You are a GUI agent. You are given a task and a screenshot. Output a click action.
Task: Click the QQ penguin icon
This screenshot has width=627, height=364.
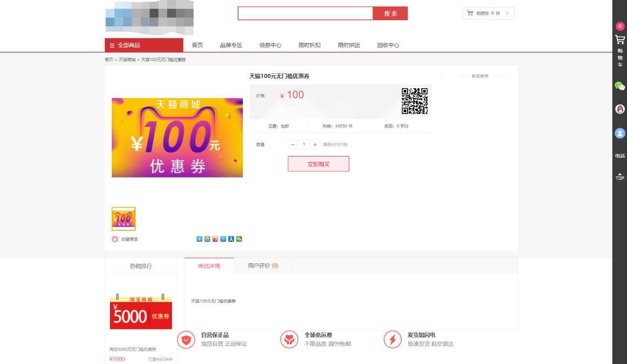pyautogui.click(x=620, y=109)
